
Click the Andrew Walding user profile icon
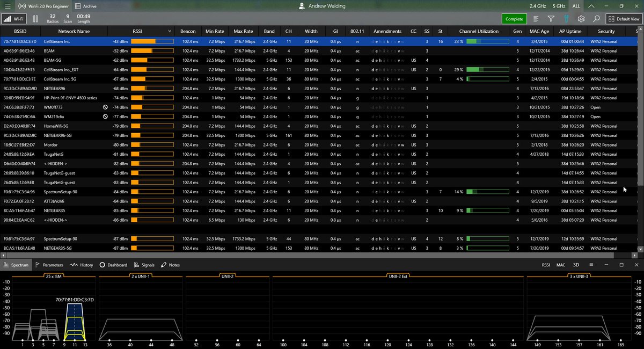[x=303, y=6]
